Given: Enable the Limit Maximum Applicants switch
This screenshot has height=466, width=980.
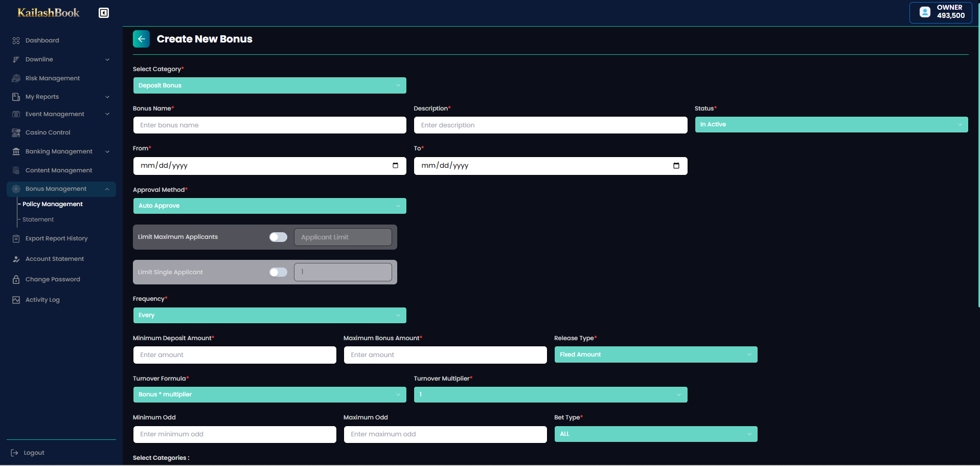Looking at the screenshot, I should pyautogui.click(x=278, y=237).
